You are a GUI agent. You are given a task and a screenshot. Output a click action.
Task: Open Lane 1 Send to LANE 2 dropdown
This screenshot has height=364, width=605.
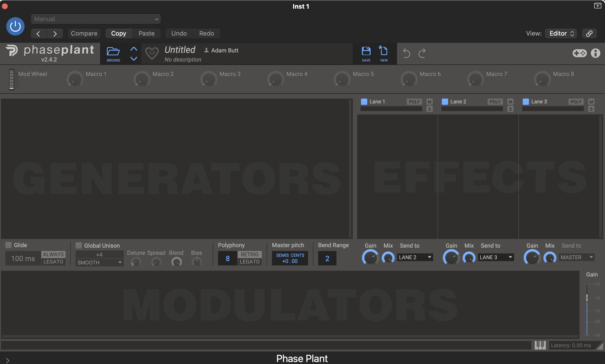point(415,257)
